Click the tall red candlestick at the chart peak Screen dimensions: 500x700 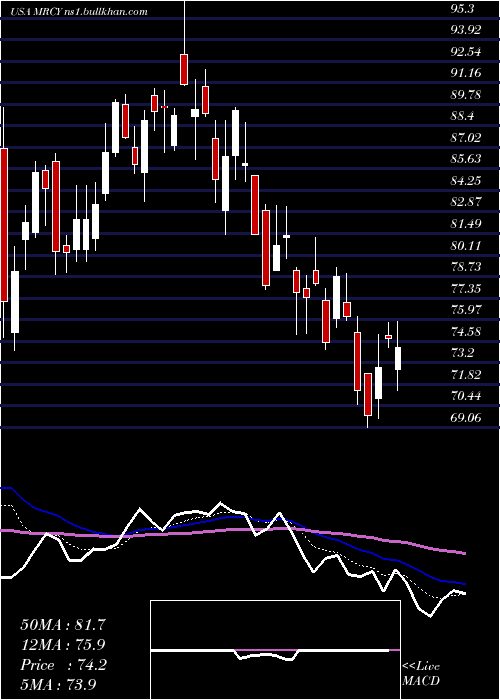click(184, 69)
